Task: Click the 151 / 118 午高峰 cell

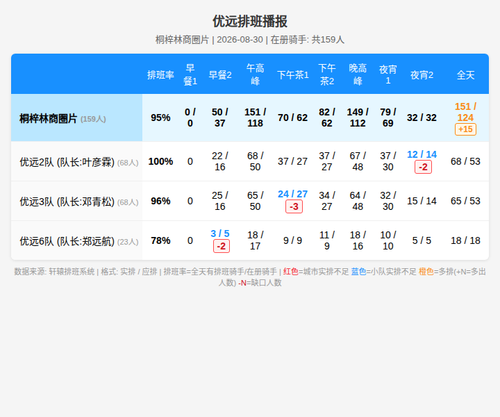Action: [x=255, y=118]
